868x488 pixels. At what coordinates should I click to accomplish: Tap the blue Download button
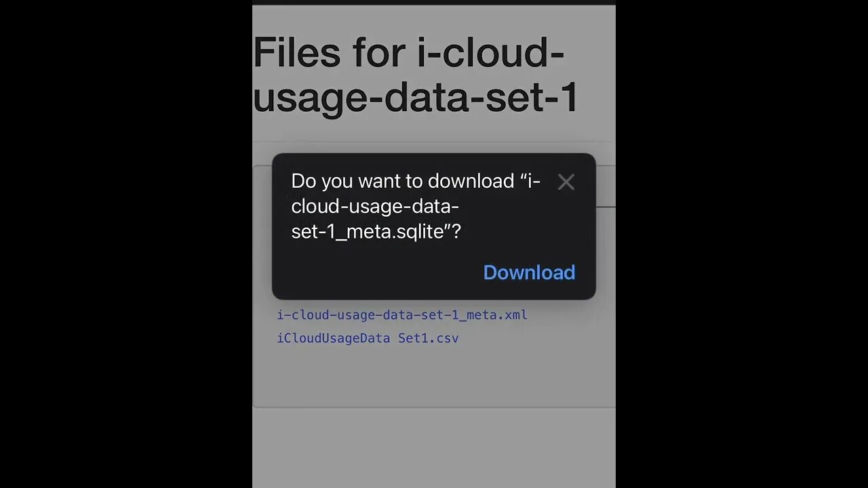[529, 272]
